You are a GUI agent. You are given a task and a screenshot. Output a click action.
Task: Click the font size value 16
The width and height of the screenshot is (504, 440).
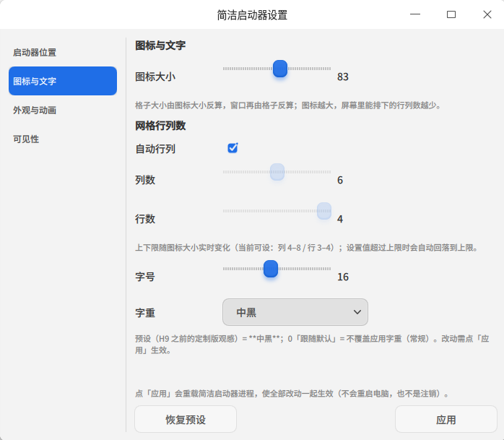343,277
